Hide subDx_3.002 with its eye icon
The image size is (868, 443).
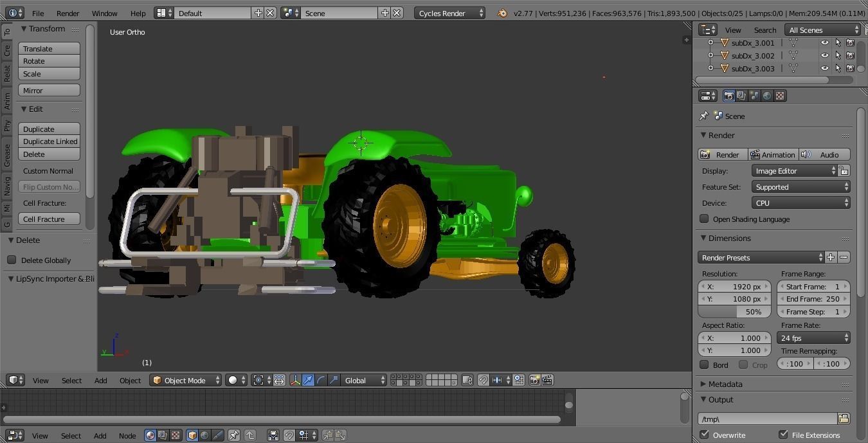pos(824,55)
